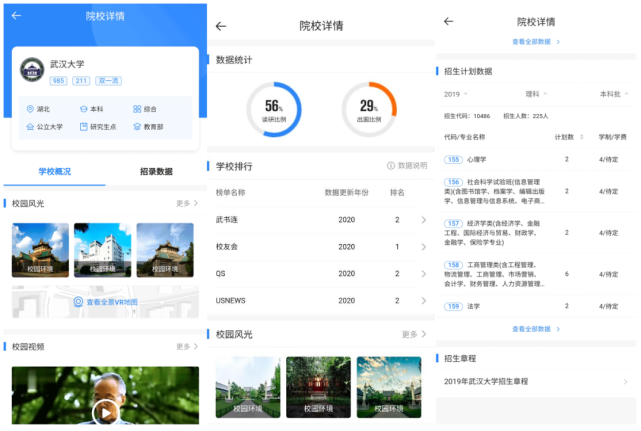641x431 pixels.
Task: Select the 双一流 tag
Action: (x=108, y=81)
